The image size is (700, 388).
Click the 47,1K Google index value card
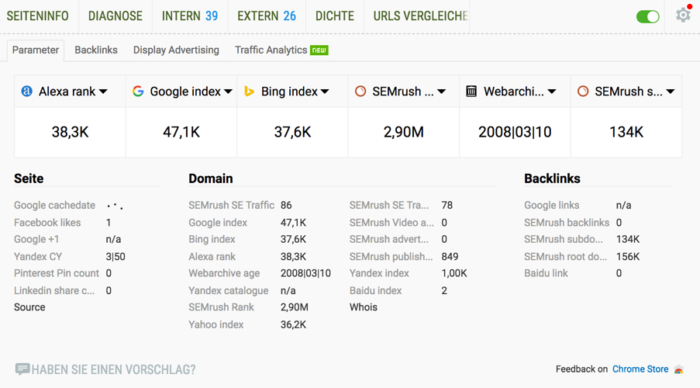point(181,132)
